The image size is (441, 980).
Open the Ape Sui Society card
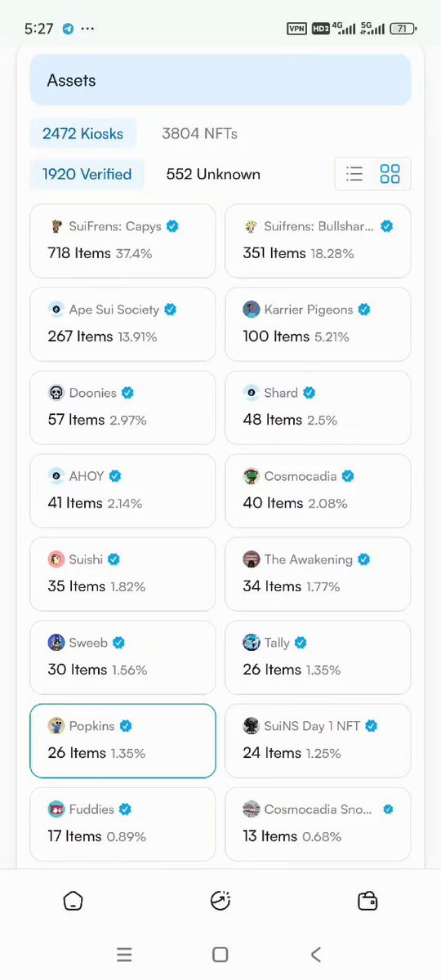(x=122, y=323)
